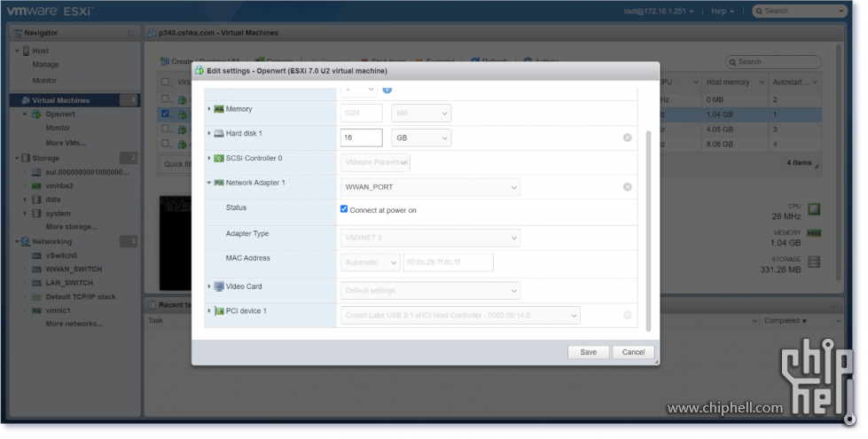Open the memory MB unit dropdown

click(x=421, y=113)
